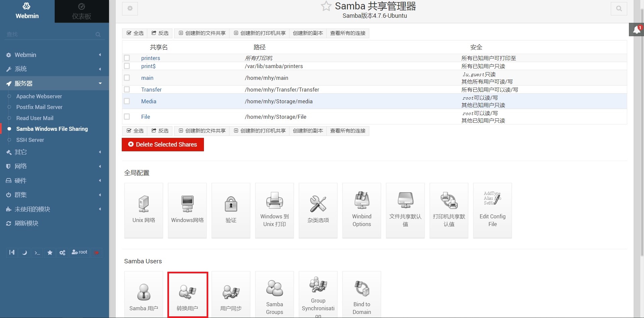Image resolution: width=644 pixels, height=318 pixels.
Task: Add Samba module to favorites star
Action: pyautogui.click(x=326, y=6)
